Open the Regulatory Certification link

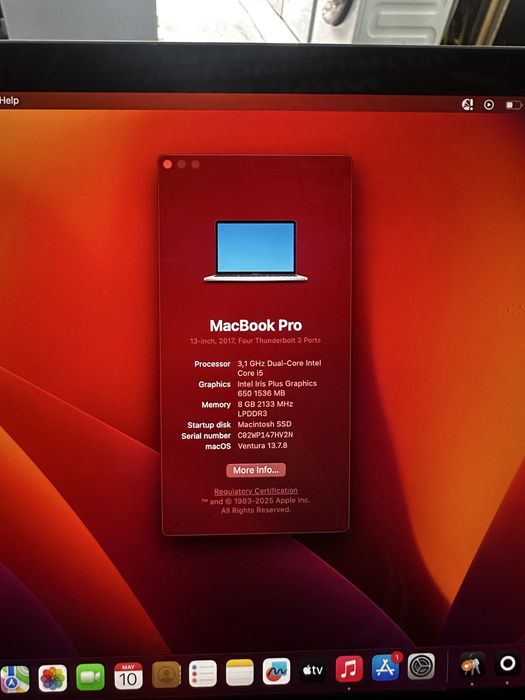256,491
